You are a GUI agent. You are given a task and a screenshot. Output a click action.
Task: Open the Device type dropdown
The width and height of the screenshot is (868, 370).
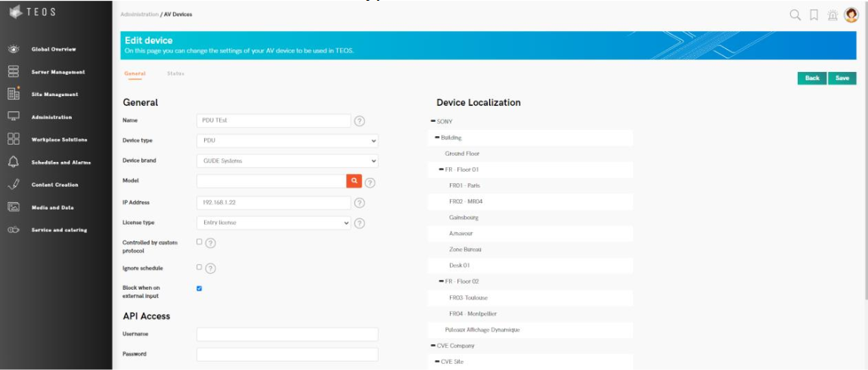click(287, 141)
